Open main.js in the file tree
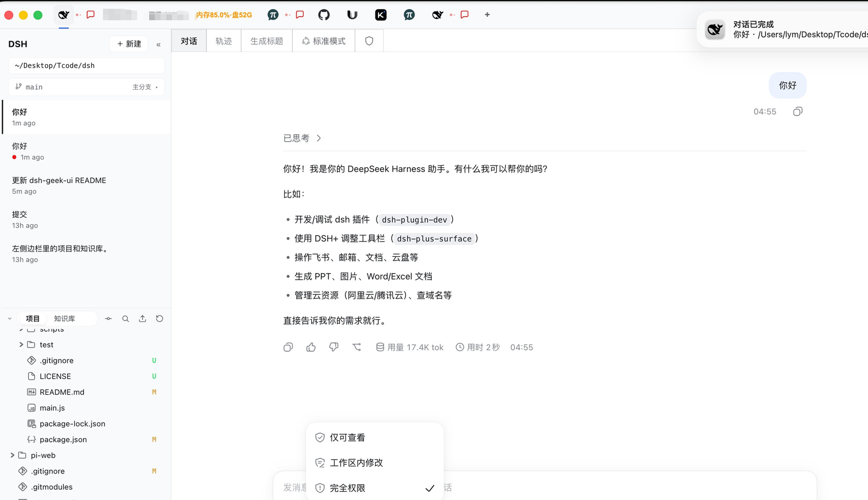 [52, 408]
